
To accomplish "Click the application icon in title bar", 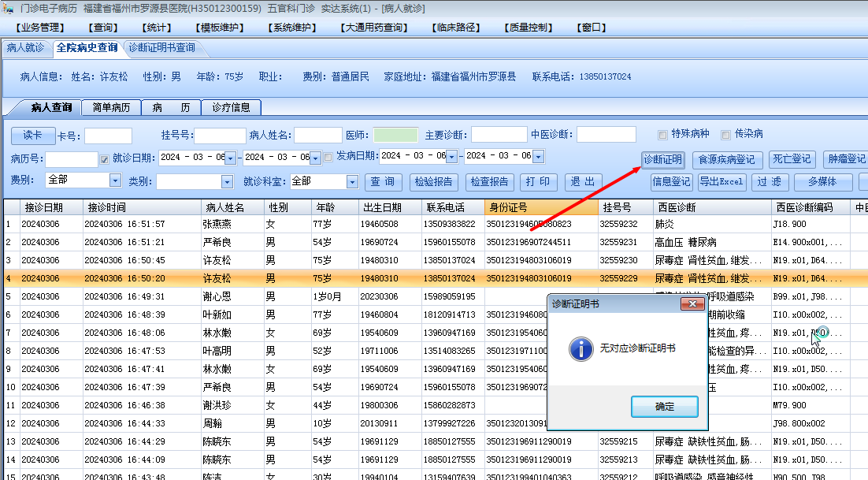I will (8, 7).
